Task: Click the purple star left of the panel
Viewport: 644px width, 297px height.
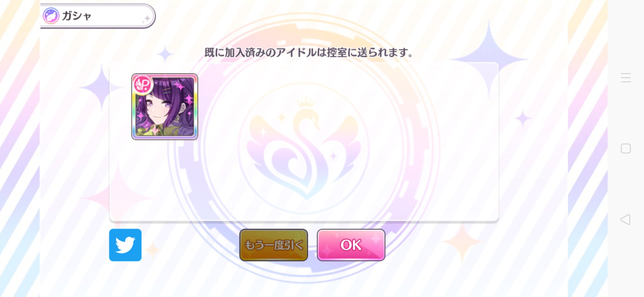Action: (101, 87)
